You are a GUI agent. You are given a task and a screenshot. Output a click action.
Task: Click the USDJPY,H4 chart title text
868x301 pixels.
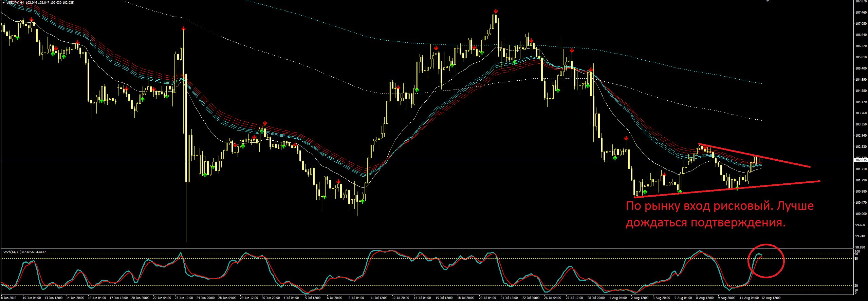15,3
